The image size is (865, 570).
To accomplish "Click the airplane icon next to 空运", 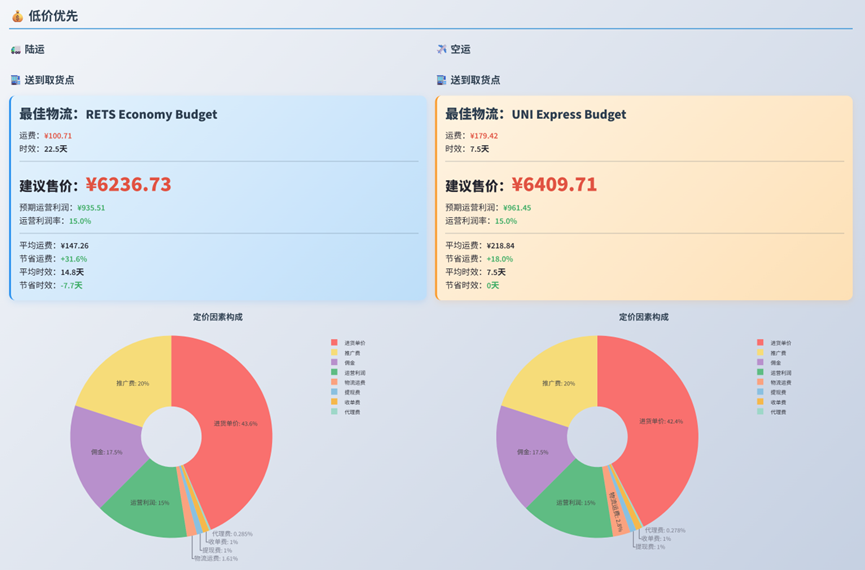I will coord(442,49).
